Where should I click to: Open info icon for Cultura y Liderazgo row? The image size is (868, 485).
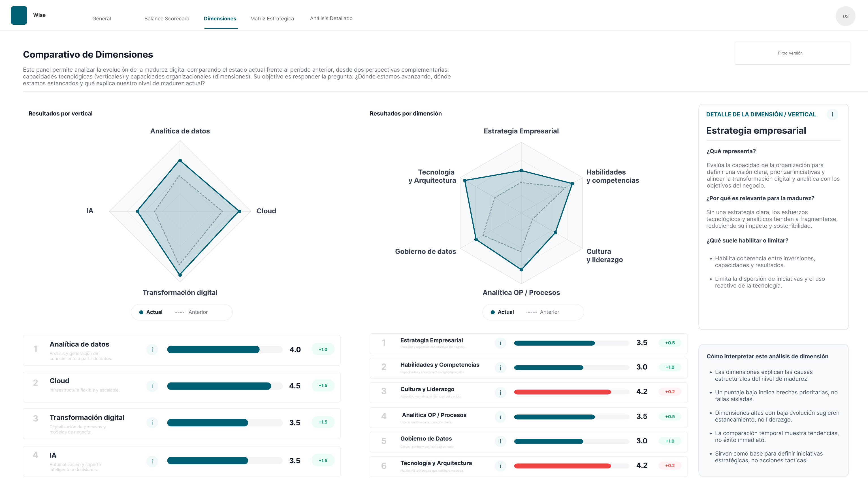500,392
